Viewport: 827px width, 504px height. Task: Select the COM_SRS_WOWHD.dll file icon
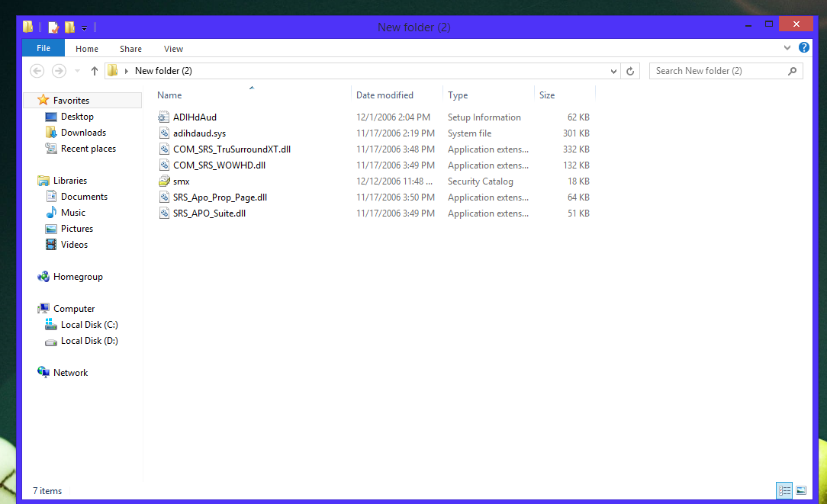pyautogui.click(x=164, y=165)
